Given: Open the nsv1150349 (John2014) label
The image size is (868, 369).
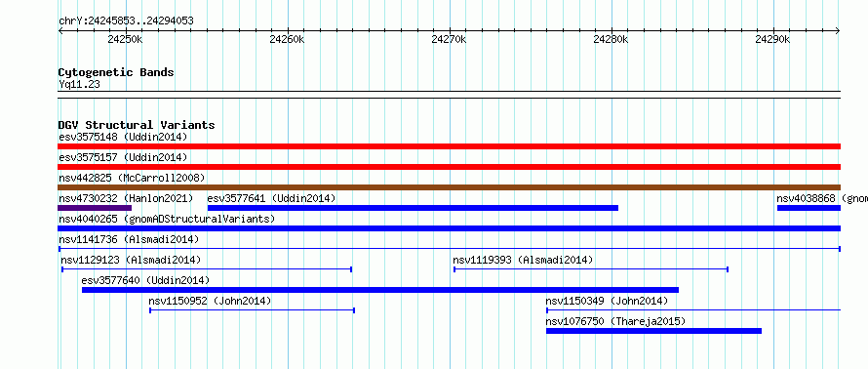Looking at the screenshot, I should click(x=607, y=301).
